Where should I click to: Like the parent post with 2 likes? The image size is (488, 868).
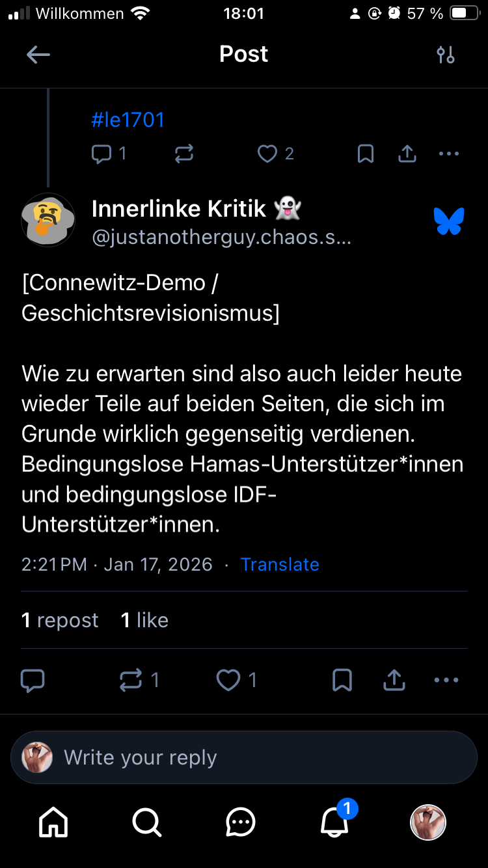[267, 154]
